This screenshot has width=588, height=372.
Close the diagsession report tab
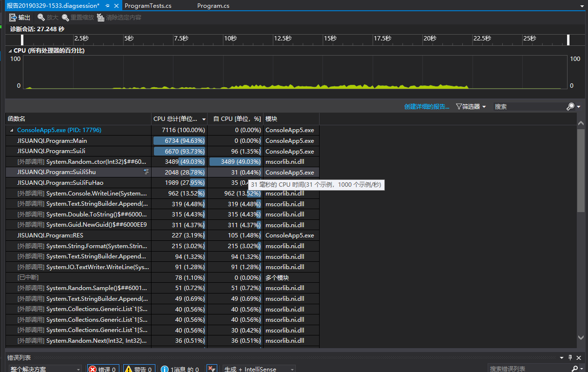(x=116, y=6)
